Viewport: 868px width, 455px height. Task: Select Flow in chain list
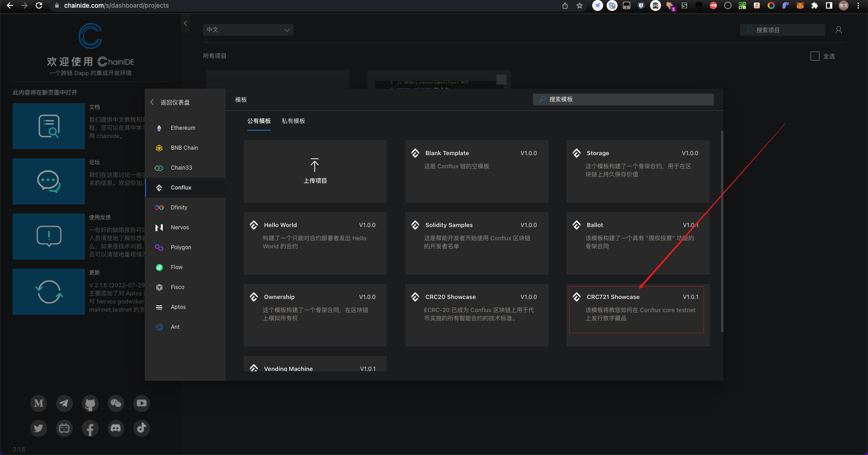[185, 267]
